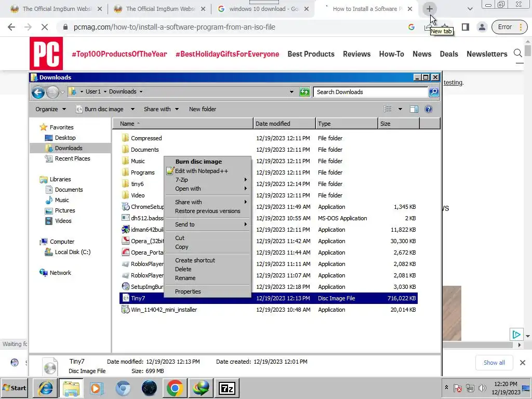This screenshot has width=532, height=399.
Task: Show hidden system tray icons arrow
Action: [446, 387]
